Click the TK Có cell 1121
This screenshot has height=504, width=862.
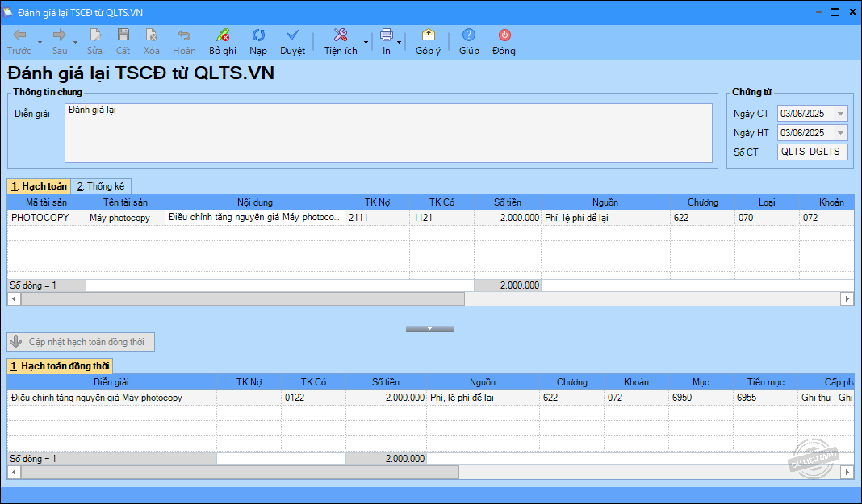(x=442, y=218)
